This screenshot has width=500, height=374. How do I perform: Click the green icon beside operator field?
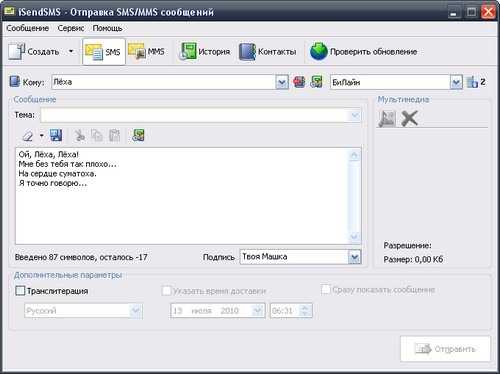point(316,82)
